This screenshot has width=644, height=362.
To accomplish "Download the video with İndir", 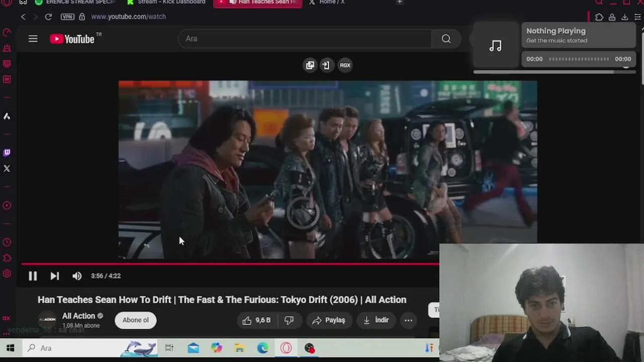I will (x=376, y=320).
